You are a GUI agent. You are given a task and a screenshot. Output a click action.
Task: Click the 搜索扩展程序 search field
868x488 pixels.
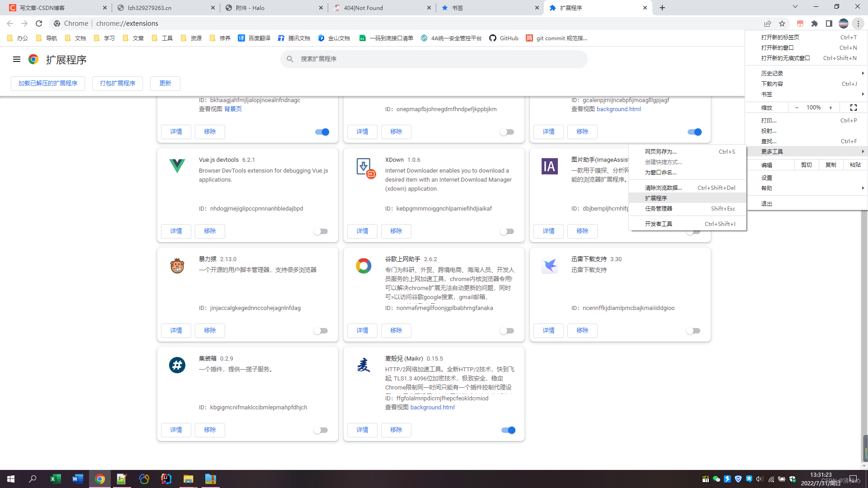433,59
